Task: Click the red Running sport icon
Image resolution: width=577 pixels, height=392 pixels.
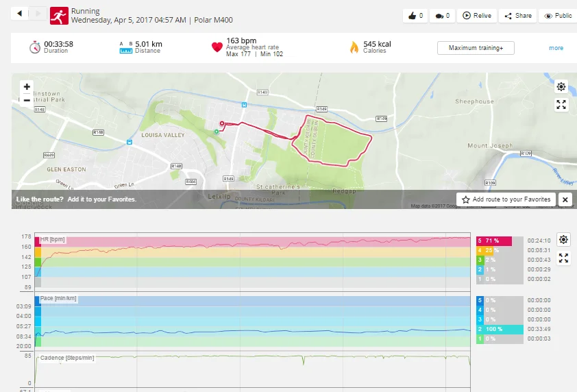Action: [x=59, y=16]
